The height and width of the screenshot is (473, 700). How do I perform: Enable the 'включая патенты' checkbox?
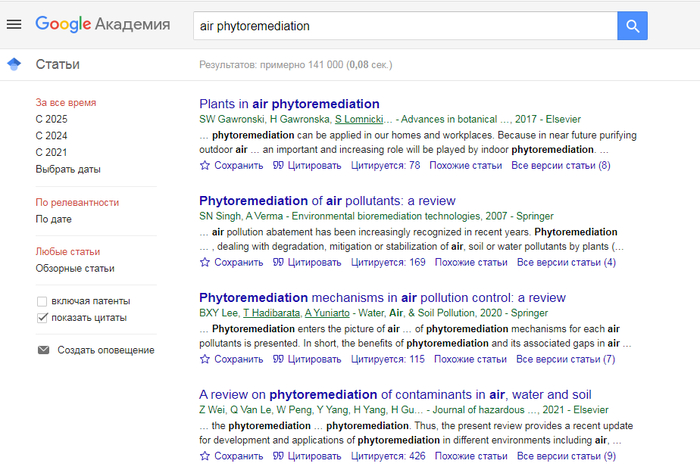[42, 301]
